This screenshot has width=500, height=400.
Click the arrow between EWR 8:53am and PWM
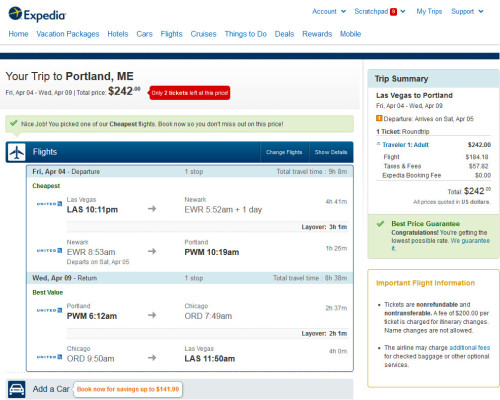[152, 251]
